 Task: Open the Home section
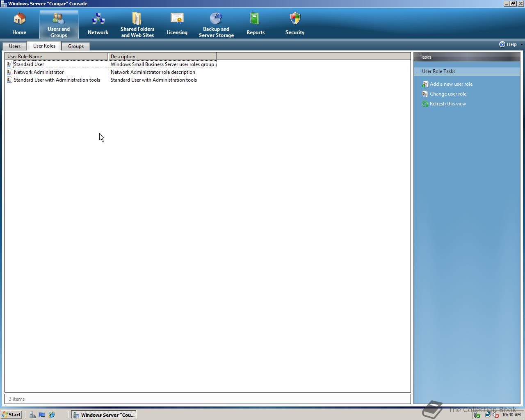pyautogui.click(x=19, y=24)
